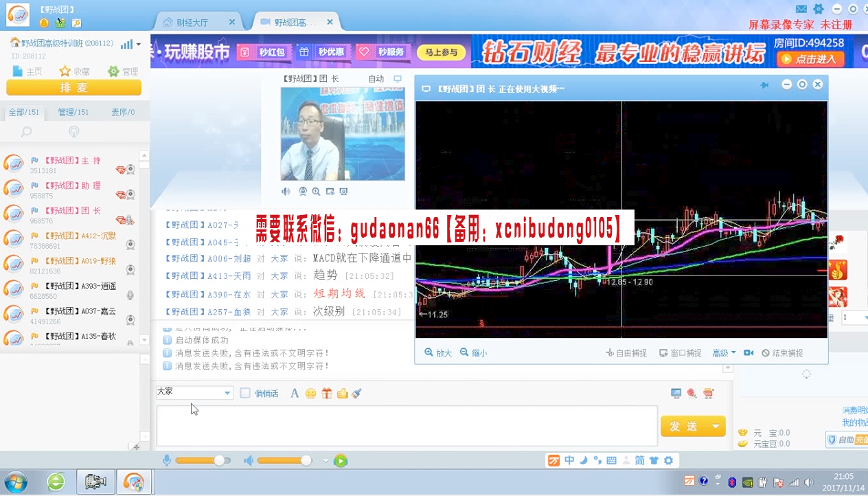The image size is (868, 496).
Task: Click the microphone icon beside the volume slider
Action: pyautogui.click(x=167, y=460)
